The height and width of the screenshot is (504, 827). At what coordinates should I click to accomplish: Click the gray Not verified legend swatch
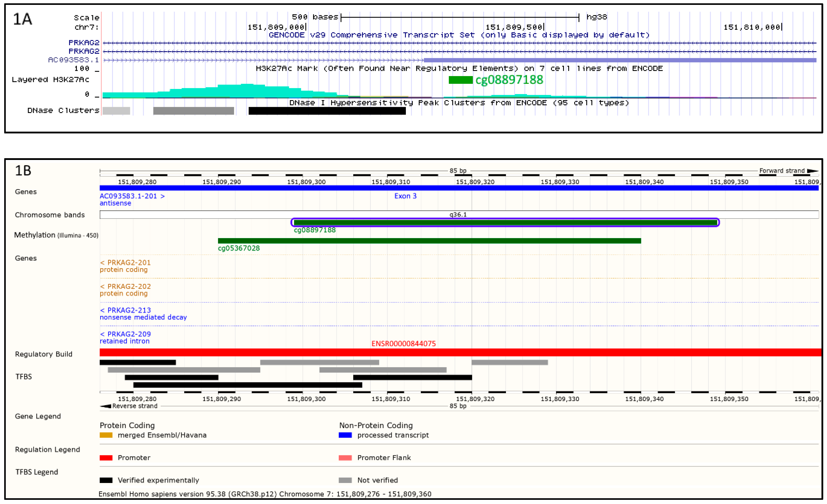(345, 480)
